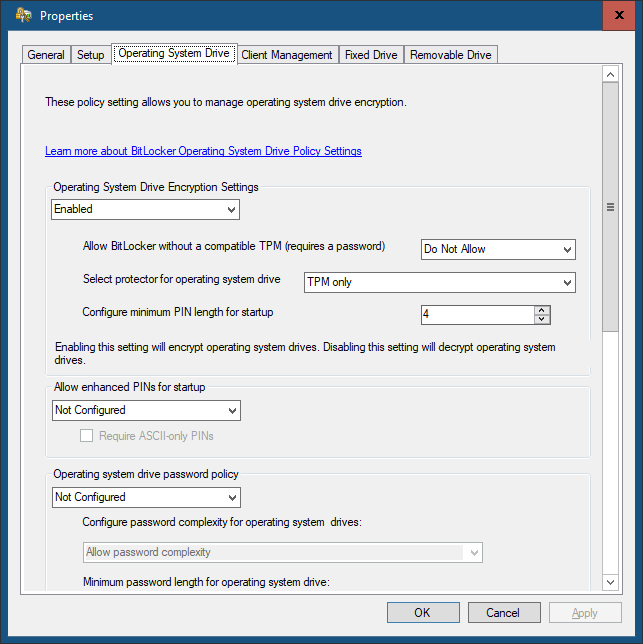Click the vertical scrollbar thumb

pos(611,207)
